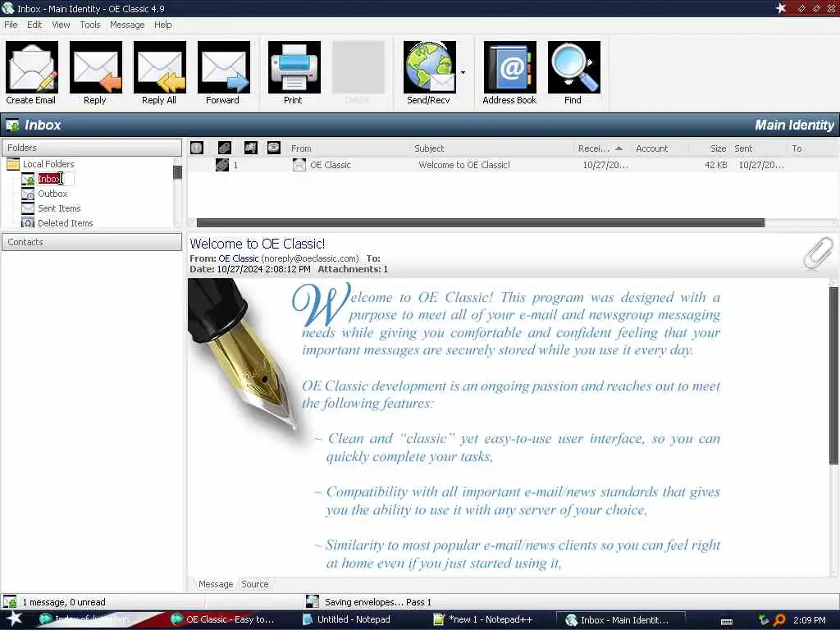Image resolution: width=840 pixels, height=630 pixels.
Task: Select the Sent Items folder
Action: [59, 208]
